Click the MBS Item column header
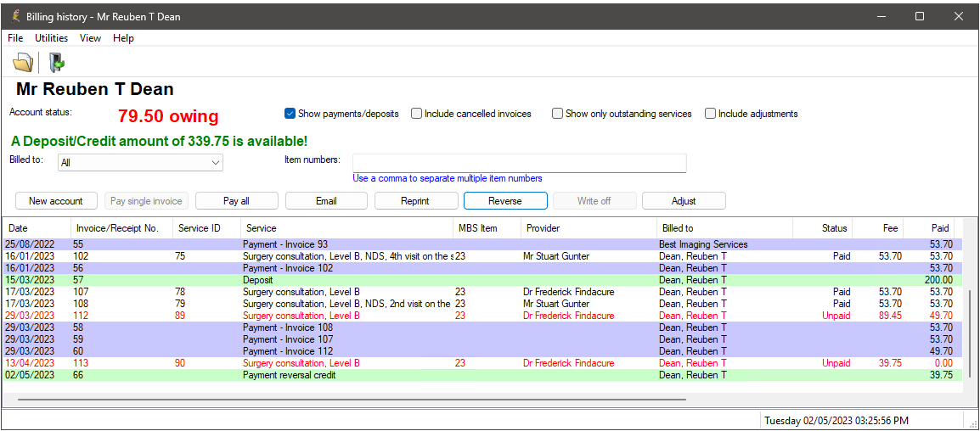 (487, 228)
